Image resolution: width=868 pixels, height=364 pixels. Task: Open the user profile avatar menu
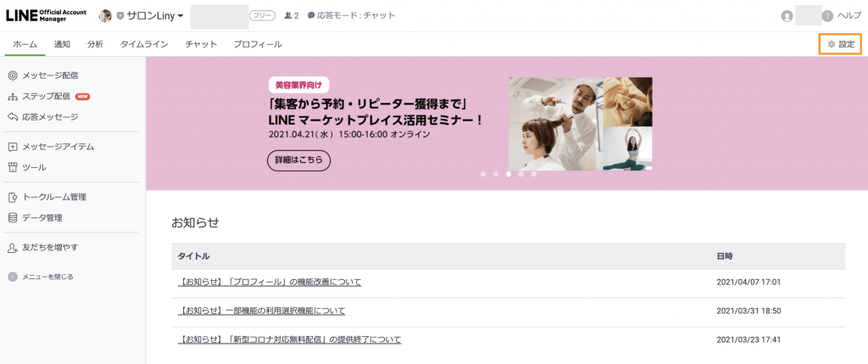click(x=787, y=16)
